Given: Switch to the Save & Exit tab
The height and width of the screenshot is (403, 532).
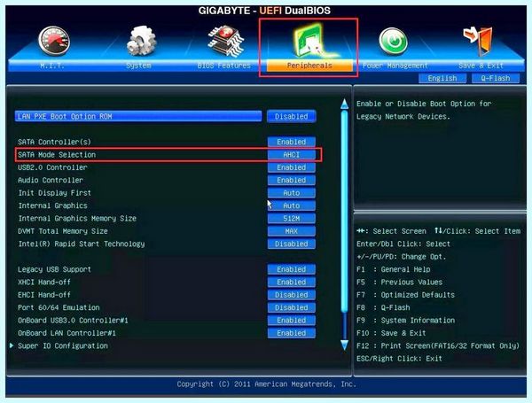Looking at the screenshot, I should click(x=481, y=66).
